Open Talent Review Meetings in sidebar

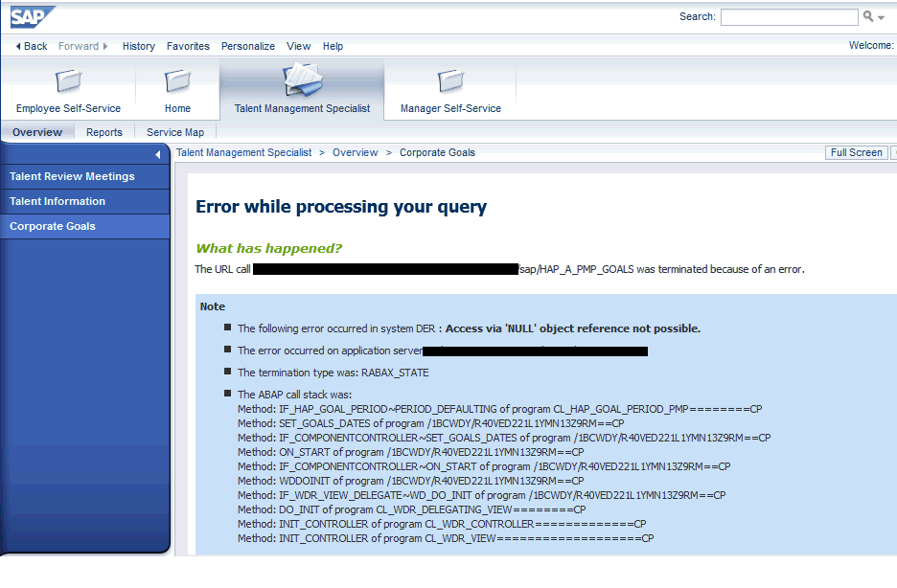[x=84, y=176]
